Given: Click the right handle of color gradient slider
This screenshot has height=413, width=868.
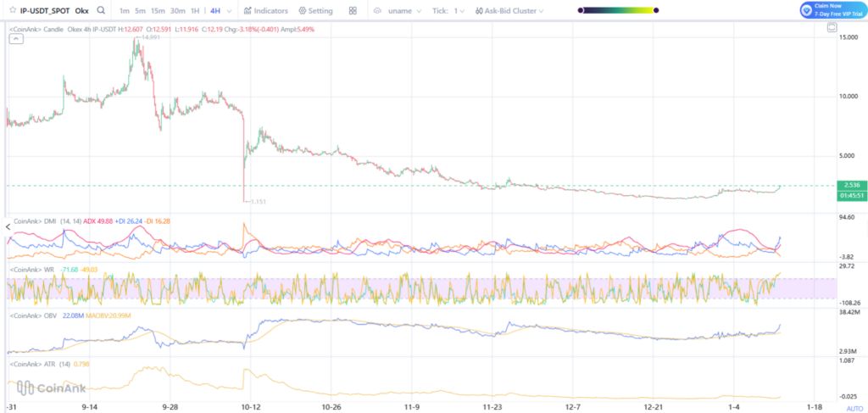Looking at the screenshot, I should (656, 10).
